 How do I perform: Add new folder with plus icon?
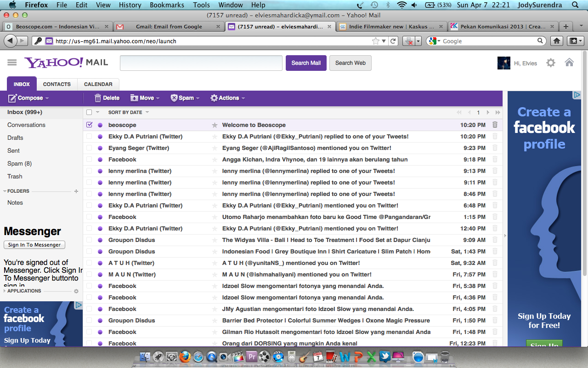76,191
